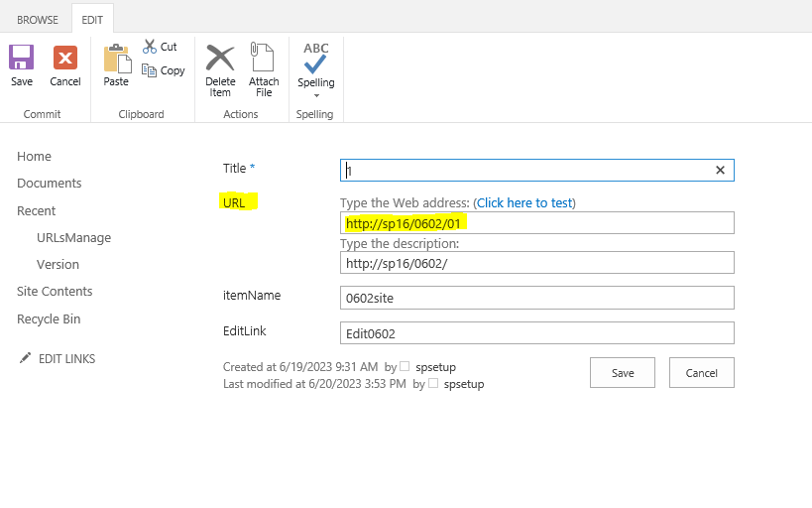Click the Recent navigation heading

[36, 210]
